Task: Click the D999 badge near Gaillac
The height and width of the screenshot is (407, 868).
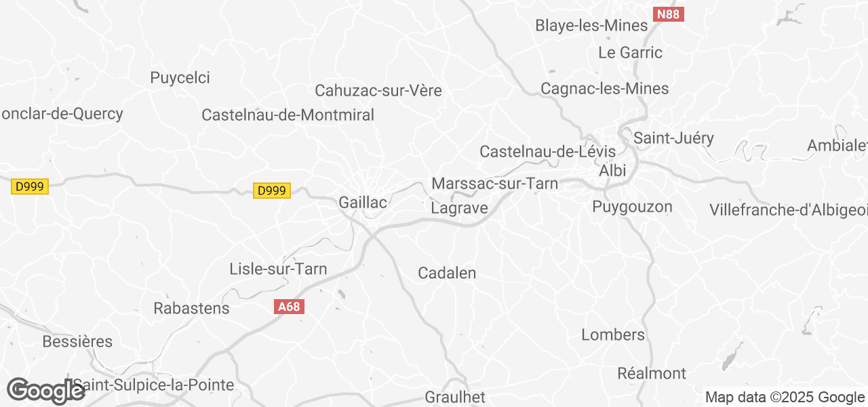Action: coord(272,191)
